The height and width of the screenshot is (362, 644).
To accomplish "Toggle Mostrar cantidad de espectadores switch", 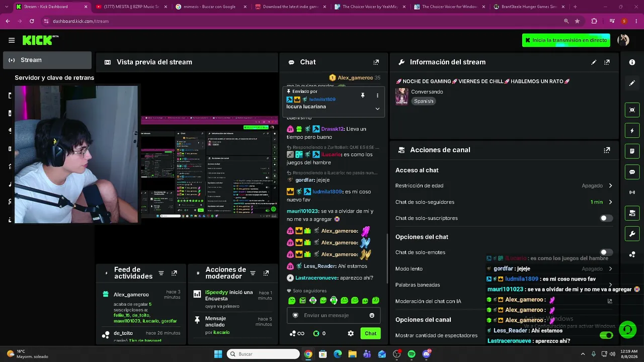I will tap(606, 335).
